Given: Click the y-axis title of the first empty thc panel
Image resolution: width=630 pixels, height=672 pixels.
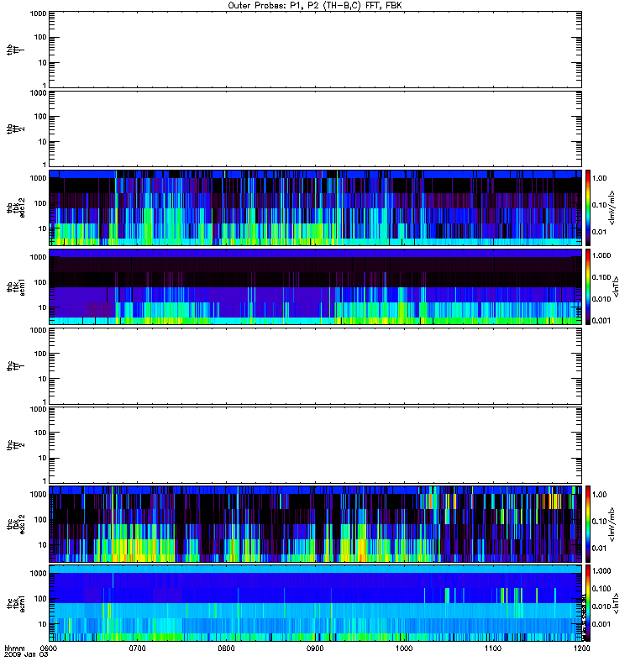Looking at the screenshot, I should (16, 366).
